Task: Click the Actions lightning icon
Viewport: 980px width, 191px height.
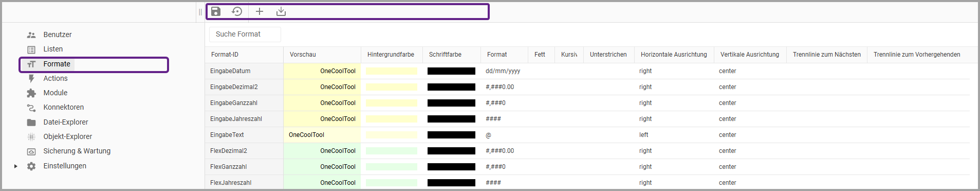Action: 31,79
